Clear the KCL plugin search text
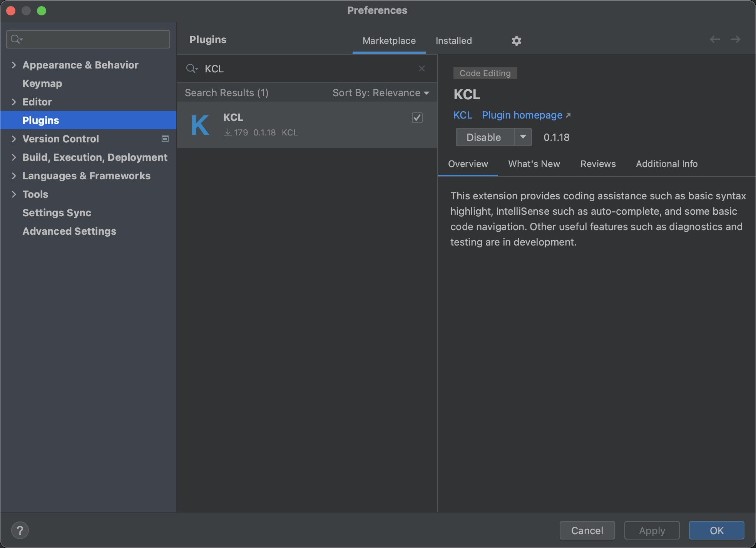Screen dimensions: 756x548 point(422,68)
